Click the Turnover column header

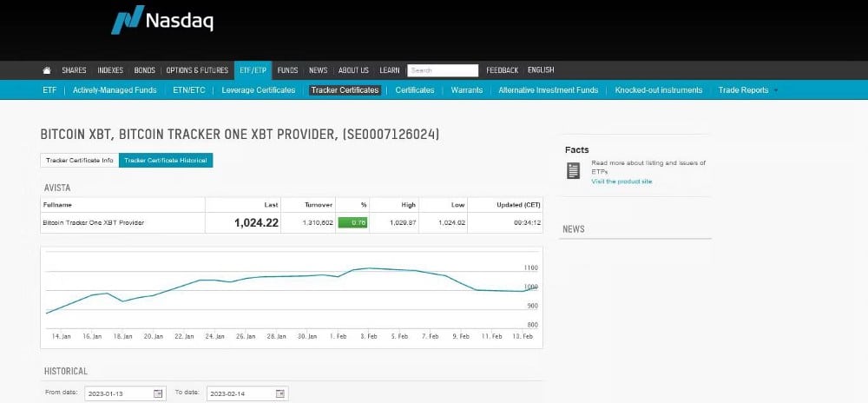[x=319, y=205]
